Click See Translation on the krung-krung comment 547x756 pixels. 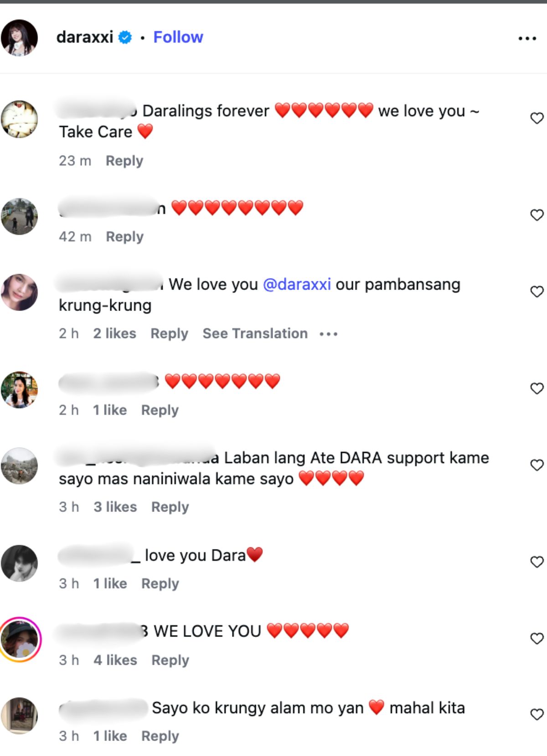point(255,334)
